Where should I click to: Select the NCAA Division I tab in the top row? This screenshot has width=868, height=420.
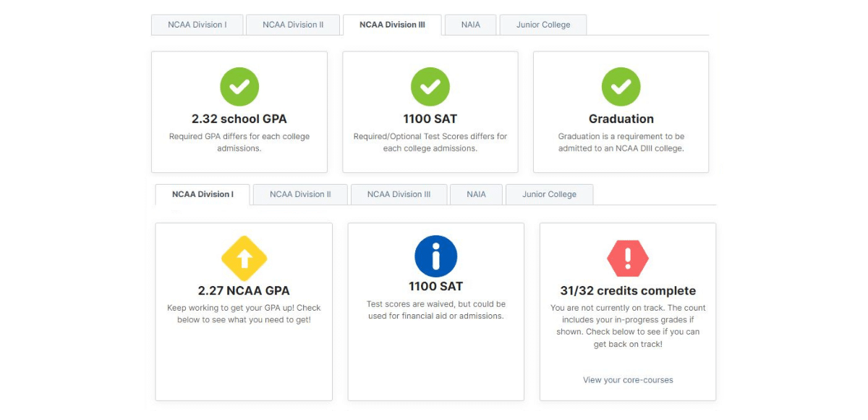point(197,24)
